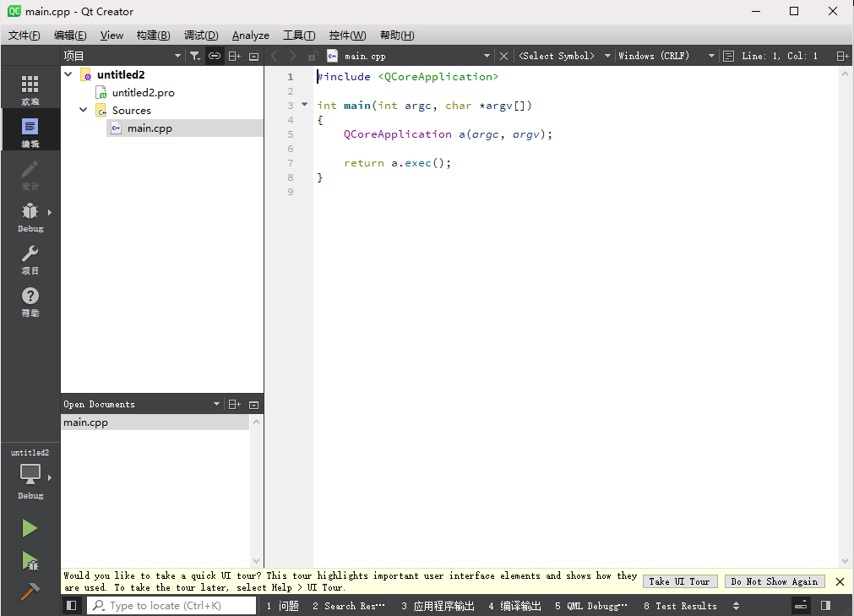Open the untitled2 kit selector monitor icon
Screen dimensions: 854x616
tap(30, 474)
